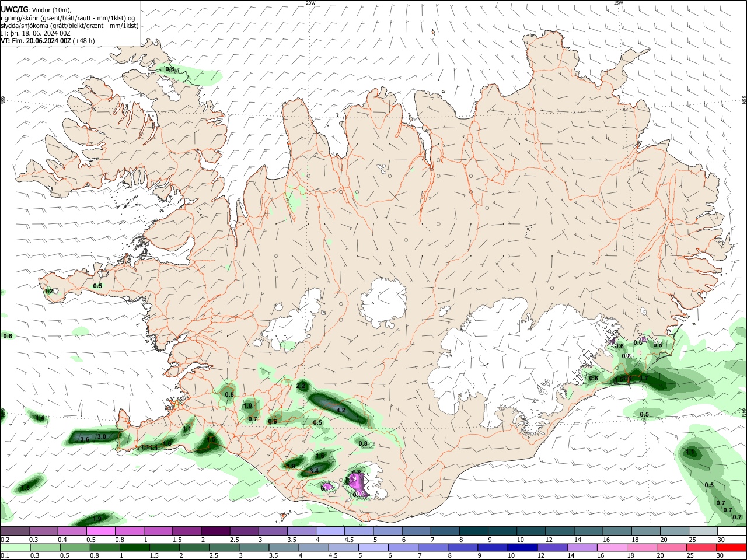Click the 'IT: þri. 18. 06. 2024 00Z' initial time line
Viewport: 747px width, 560px height.
(x=36, y=33)
